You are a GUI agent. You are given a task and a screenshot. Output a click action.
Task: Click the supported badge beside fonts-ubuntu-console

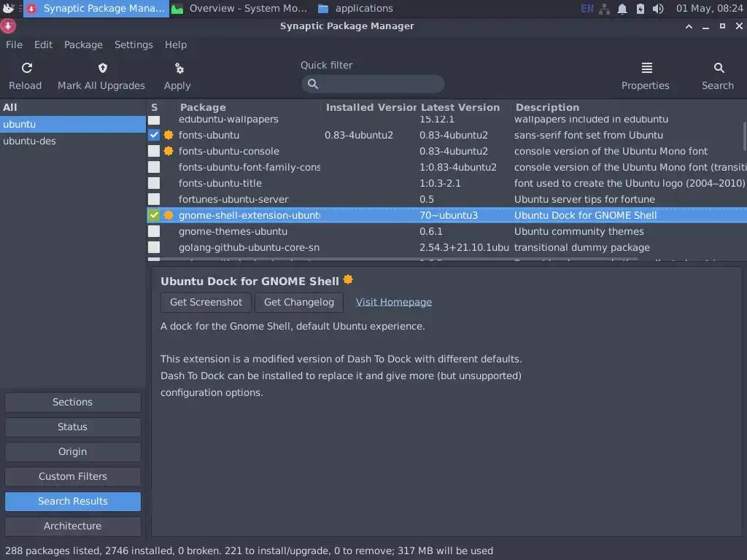tap(169, 151)
